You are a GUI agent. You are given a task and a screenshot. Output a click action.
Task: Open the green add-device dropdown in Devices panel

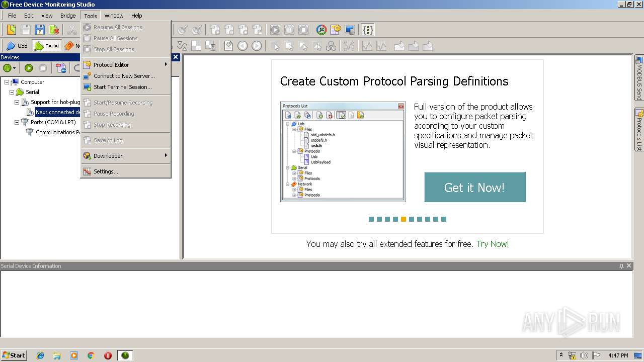click(10, 68)
